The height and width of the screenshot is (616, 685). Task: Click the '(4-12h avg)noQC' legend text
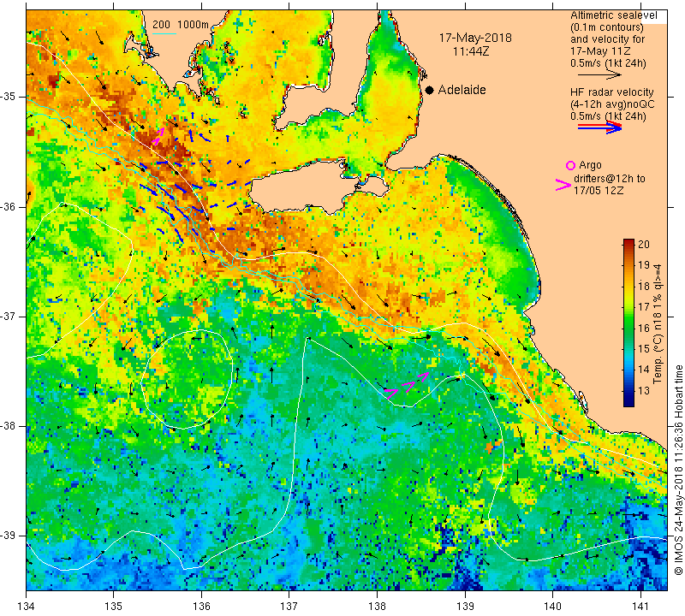[612, 104]
